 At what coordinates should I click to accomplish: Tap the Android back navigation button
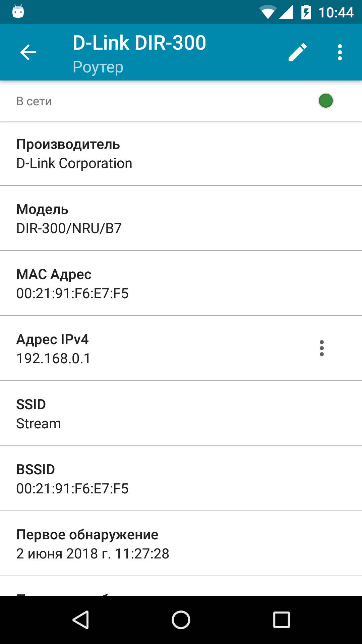pos(81,620)
